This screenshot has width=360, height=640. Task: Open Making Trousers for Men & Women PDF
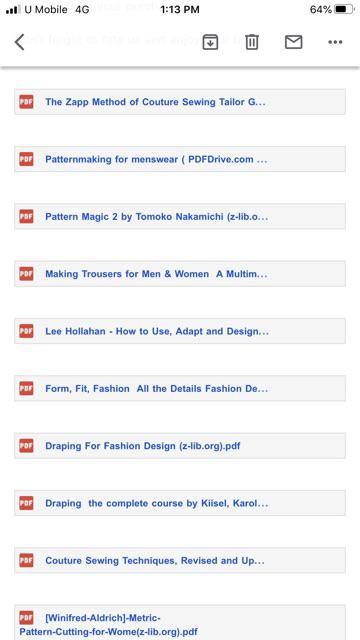tap(180, 273)
